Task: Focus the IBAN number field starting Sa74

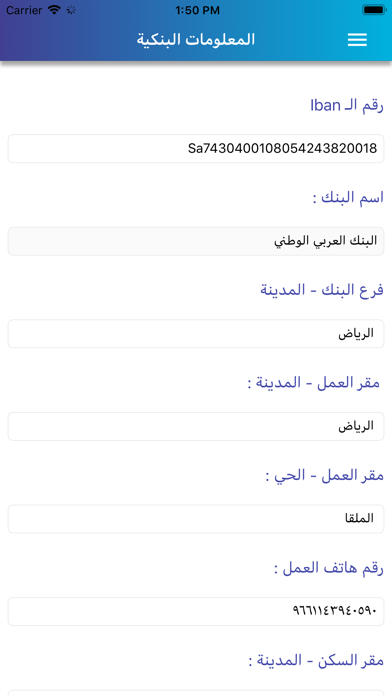Action: pos(196,148)
